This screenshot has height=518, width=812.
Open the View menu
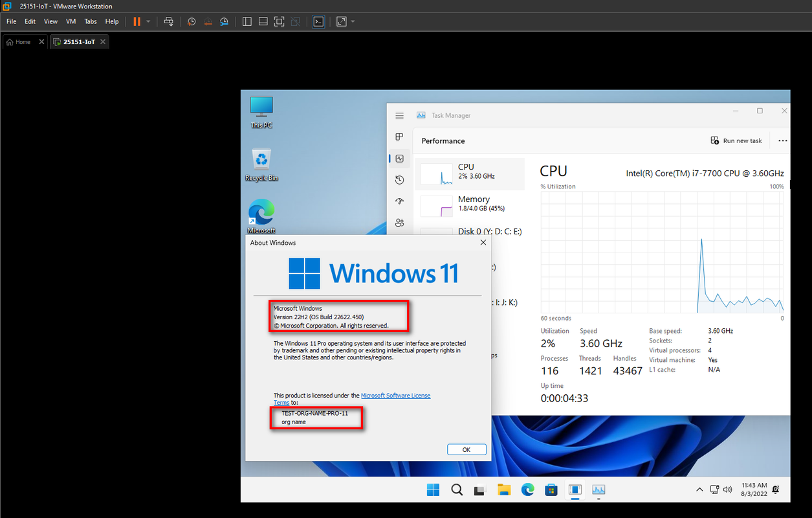coord(50,21)
